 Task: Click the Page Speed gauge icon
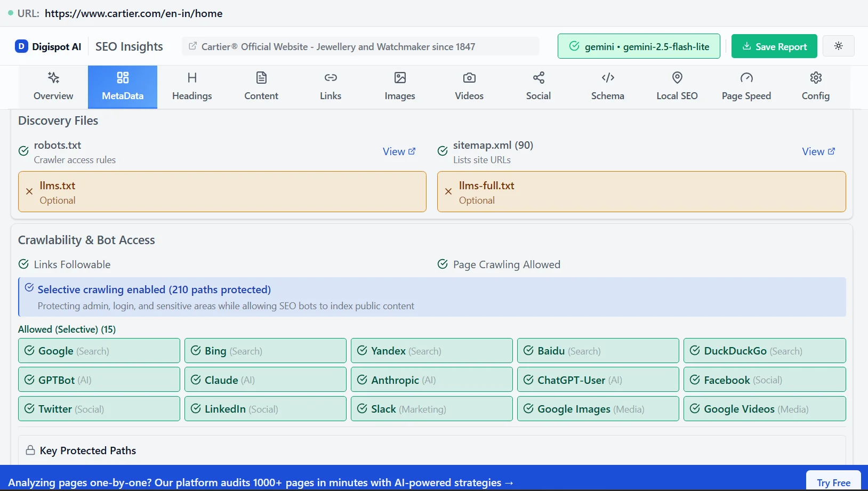point(746,78)
